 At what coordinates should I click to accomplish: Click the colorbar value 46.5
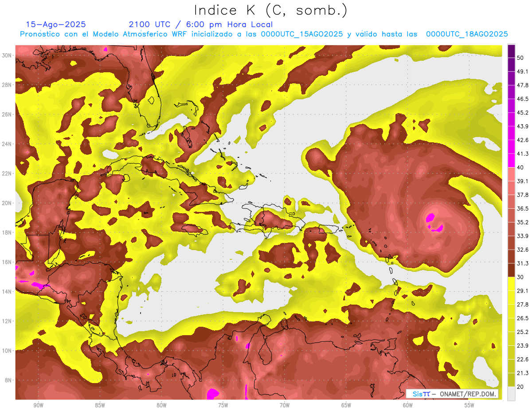pos(523,99)
